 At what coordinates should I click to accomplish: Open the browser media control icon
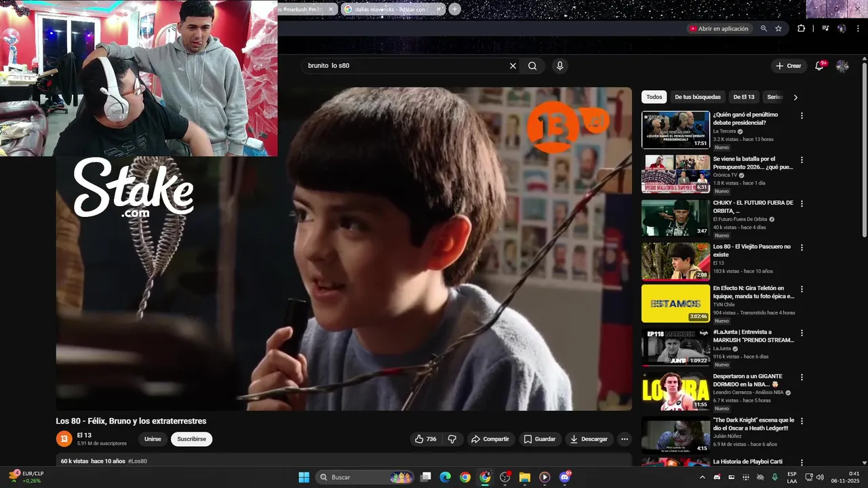point(825,28)
